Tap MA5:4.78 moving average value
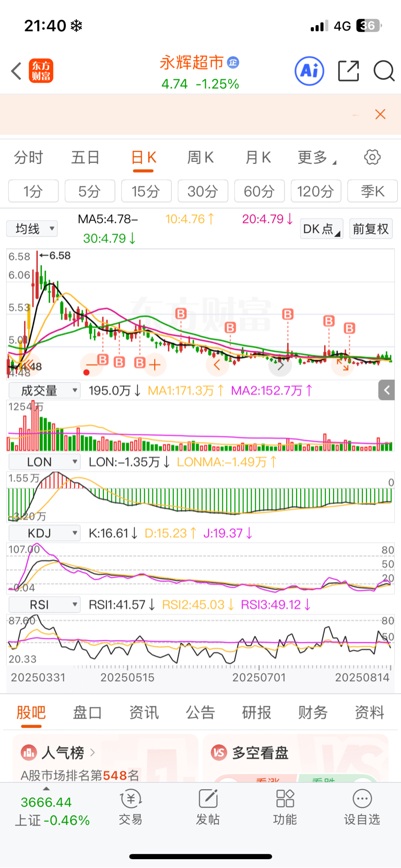 (108, 219)
